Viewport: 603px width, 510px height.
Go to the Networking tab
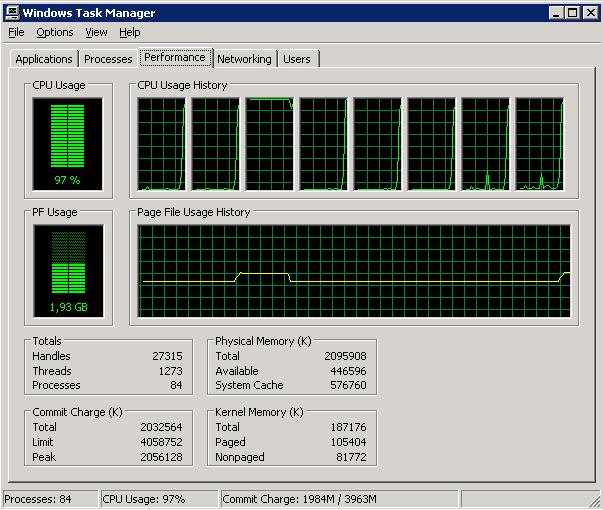coord(244,59)
